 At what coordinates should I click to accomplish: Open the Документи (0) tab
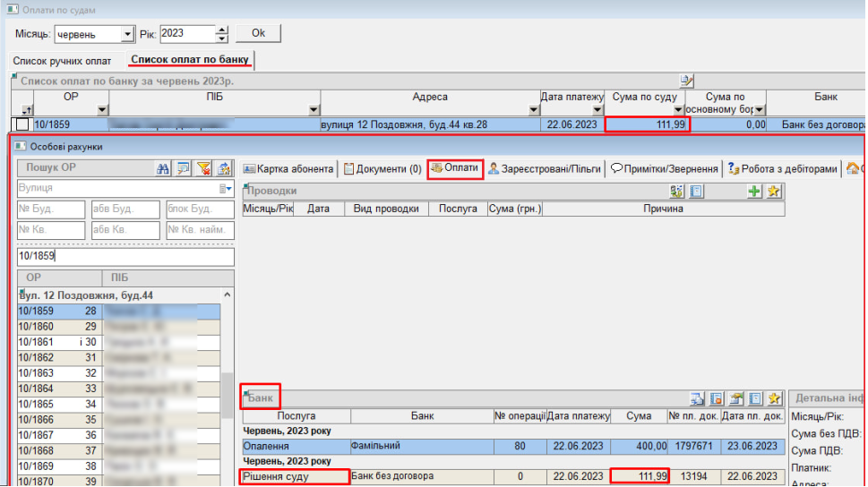[382, 168]
